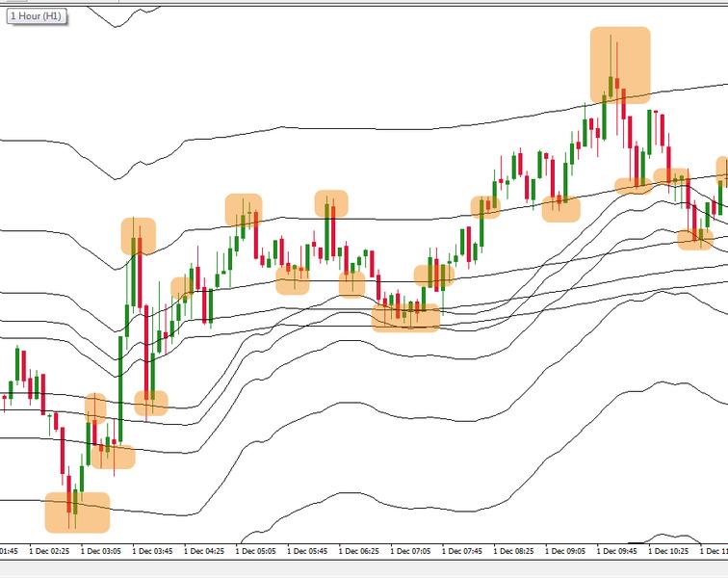This screenshot has width=728, height=578.
Task: Click the 1 Dec 08:25 time label
Action: tap(513, 551)
